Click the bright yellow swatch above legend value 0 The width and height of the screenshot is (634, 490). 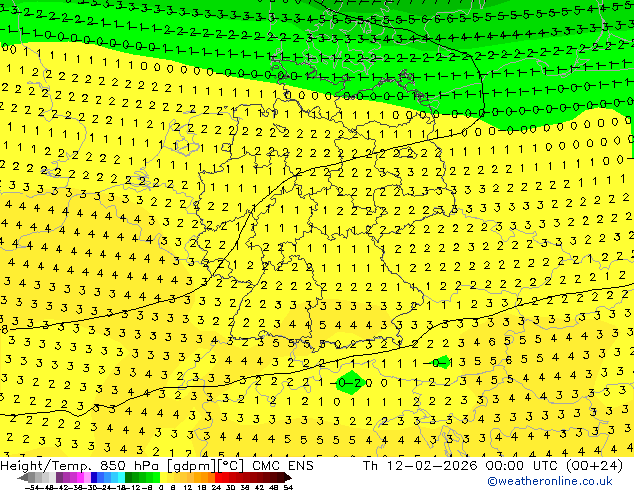pos(164,477)
